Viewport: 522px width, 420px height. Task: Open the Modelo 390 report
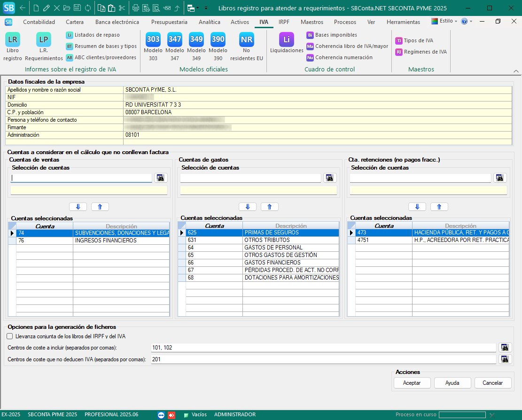coord(218,41)
